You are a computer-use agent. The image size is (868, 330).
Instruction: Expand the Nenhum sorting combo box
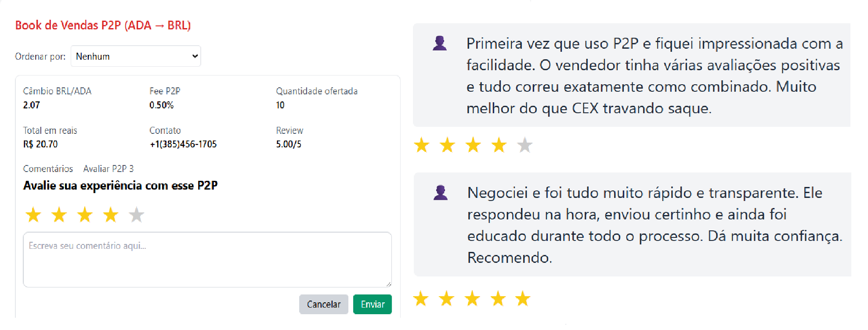tap(135, 56)
